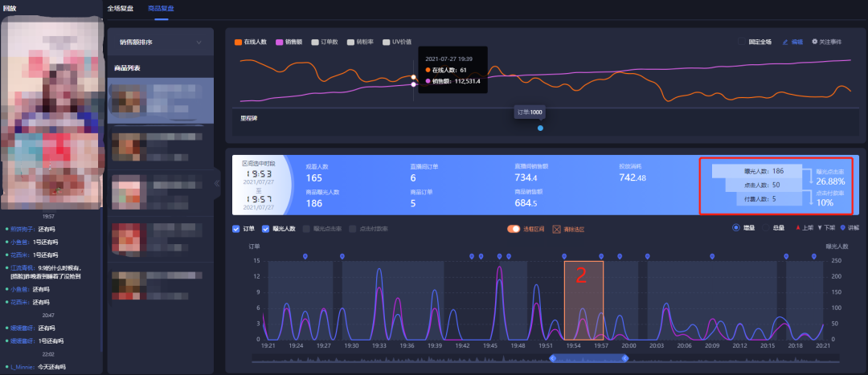Screen dimensions: 868x375
Task: Click the 清除选区 crossed-box icon
Action: click(x=557, y=229)
